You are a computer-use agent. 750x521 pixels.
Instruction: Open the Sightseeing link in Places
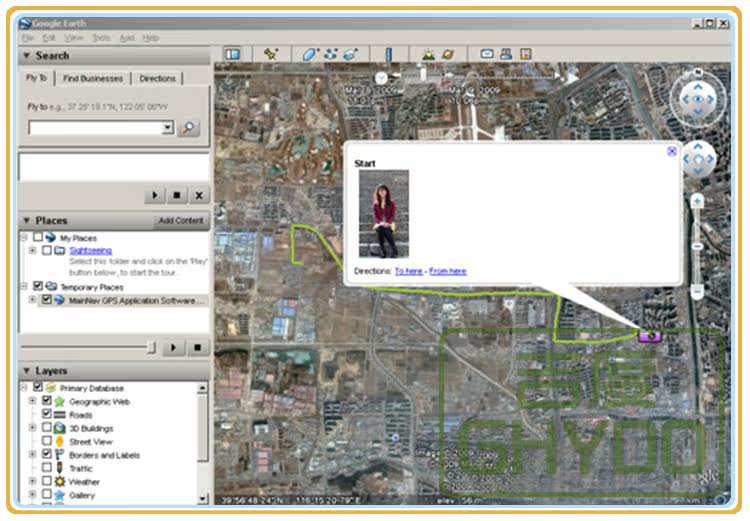point(90,250)
